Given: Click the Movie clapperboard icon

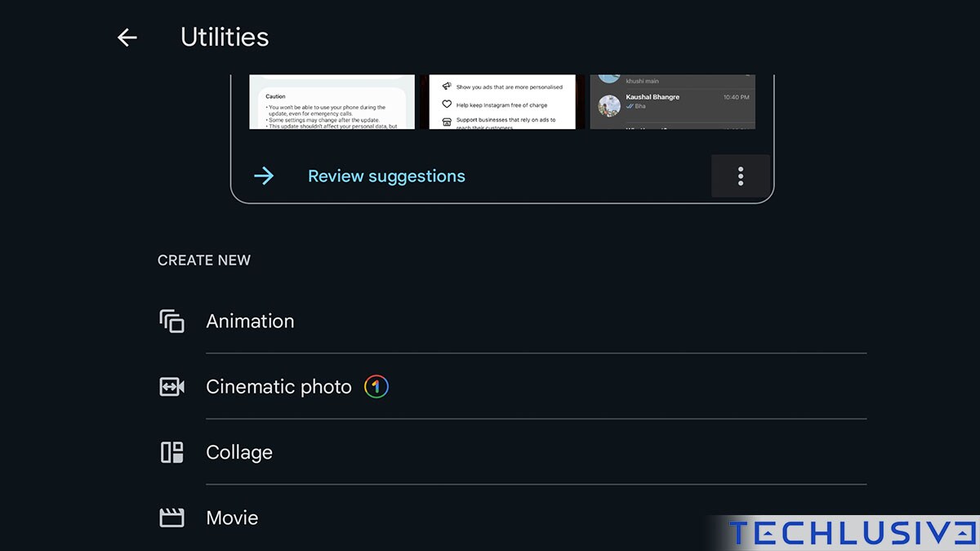Looking at the screenshot, I should pyautogui.click(x=171, y=518).
